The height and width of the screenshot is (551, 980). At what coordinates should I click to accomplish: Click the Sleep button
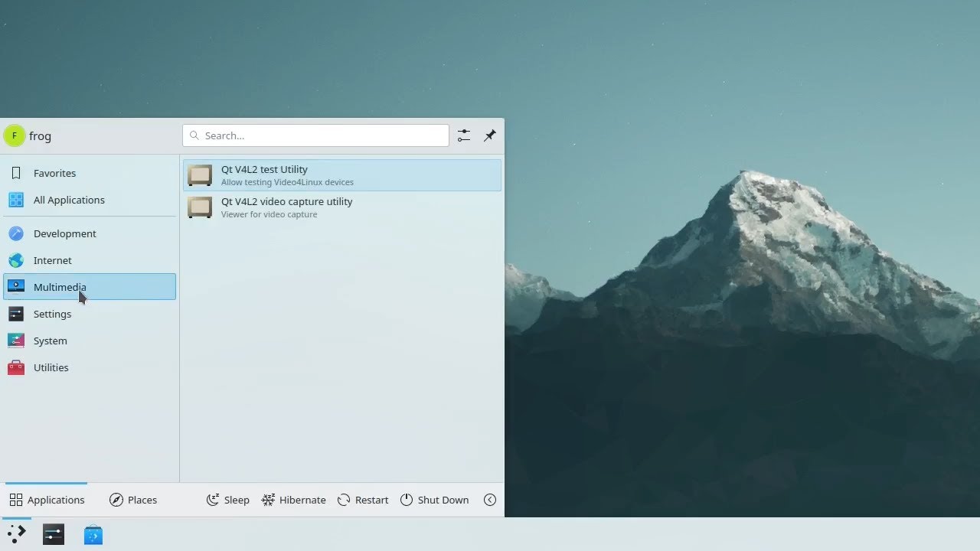coord(228,500)
